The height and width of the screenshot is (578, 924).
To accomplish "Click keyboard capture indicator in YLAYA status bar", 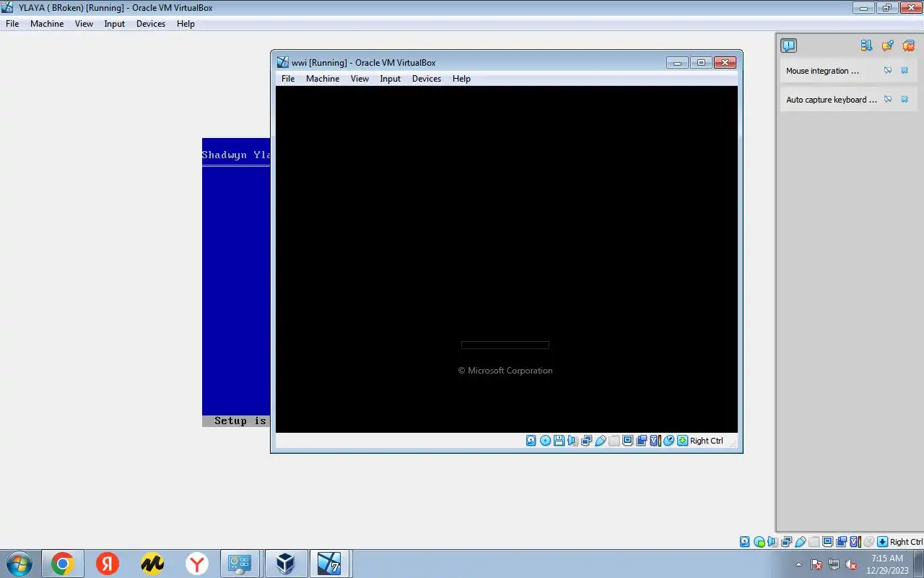I will [x=882, y=542].
